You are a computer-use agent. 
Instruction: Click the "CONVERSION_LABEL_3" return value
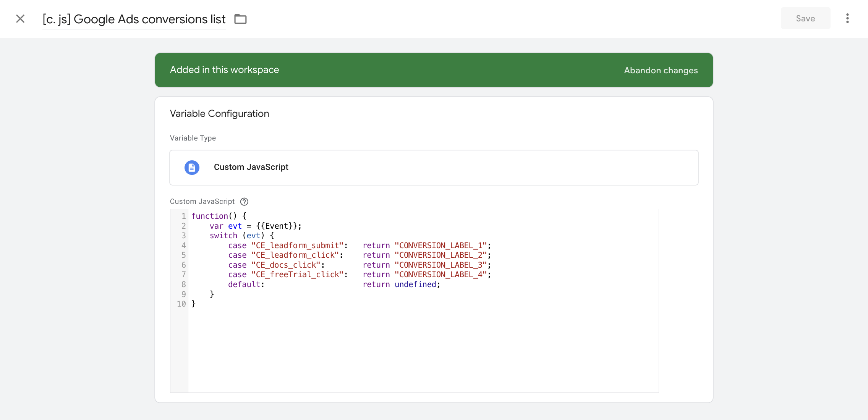tap(441, 265)
